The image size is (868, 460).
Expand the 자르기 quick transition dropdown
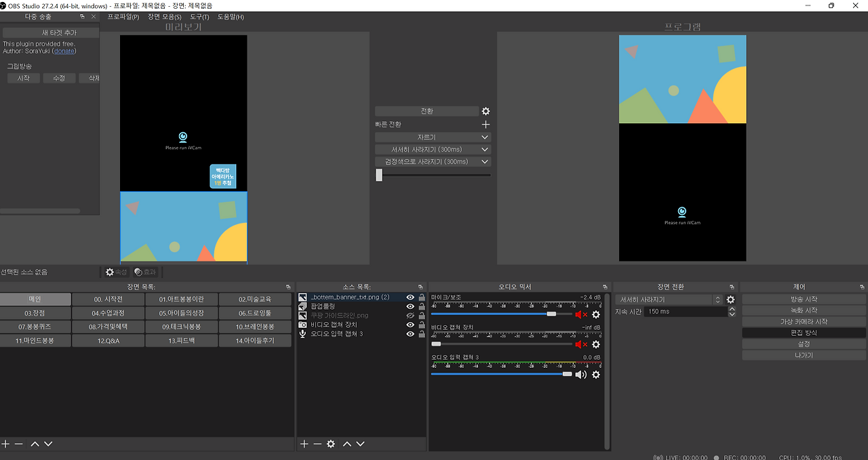pos(485,137)
